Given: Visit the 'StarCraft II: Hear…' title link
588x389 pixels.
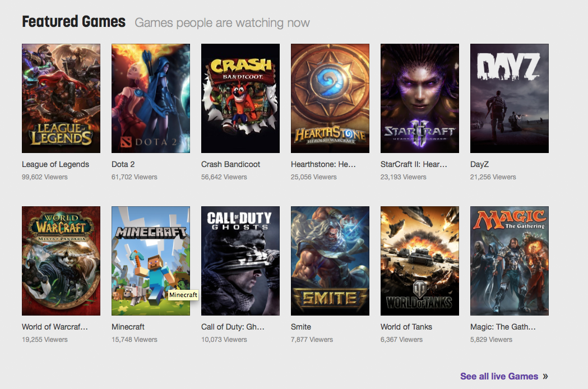Looking at the screenshot, I should (x=414, y=164).
